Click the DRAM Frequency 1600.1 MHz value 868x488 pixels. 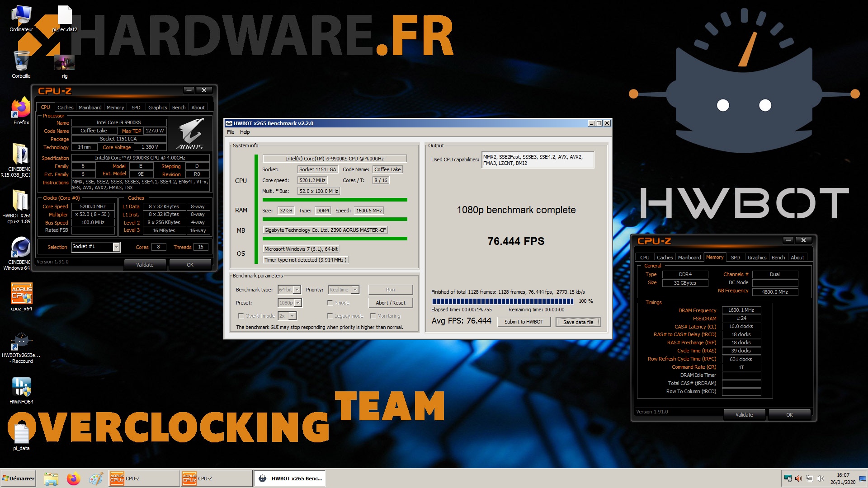[741, 310]
